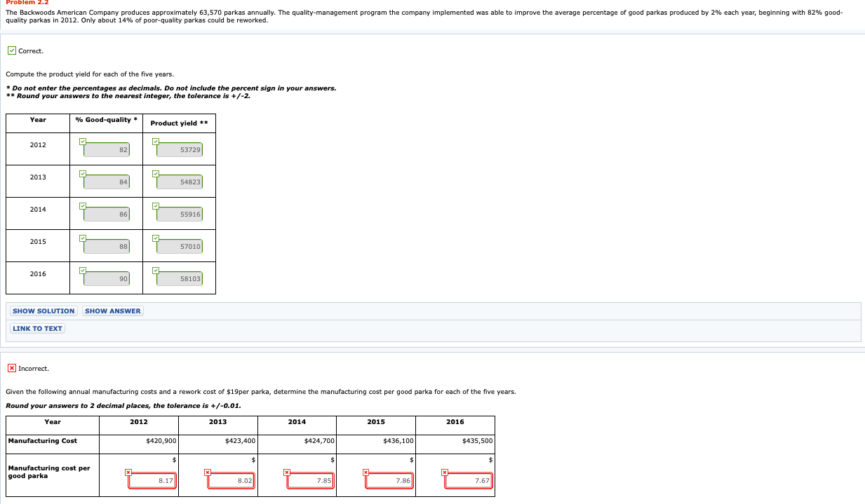This screenshot has height=504, width=865.
Task: Click red X beside 2015 cost field
Action: pyautogui.click(x=366, y=473)
